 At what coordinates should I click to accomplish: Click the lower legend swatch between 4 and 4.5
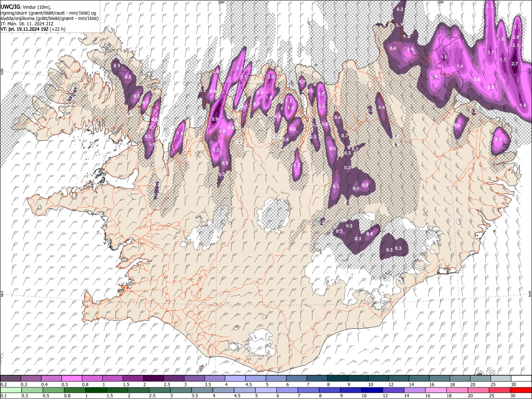223,390
